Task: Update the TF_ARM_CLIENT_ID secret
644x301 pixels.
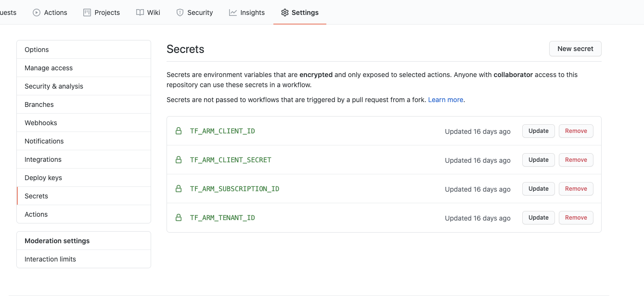Action: tap(538, 131)
